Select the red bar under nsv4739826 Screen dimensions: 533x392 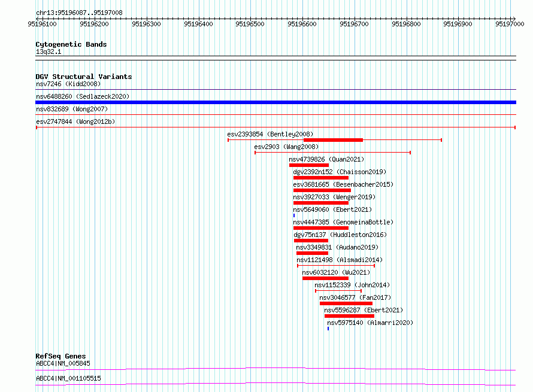(309, 165)
